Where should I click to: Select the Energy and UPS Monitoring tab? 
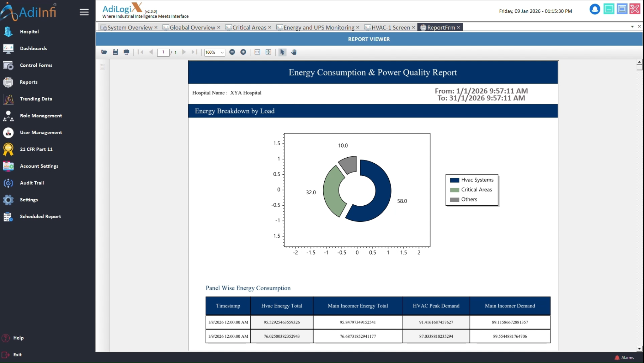tap(319, 27)
